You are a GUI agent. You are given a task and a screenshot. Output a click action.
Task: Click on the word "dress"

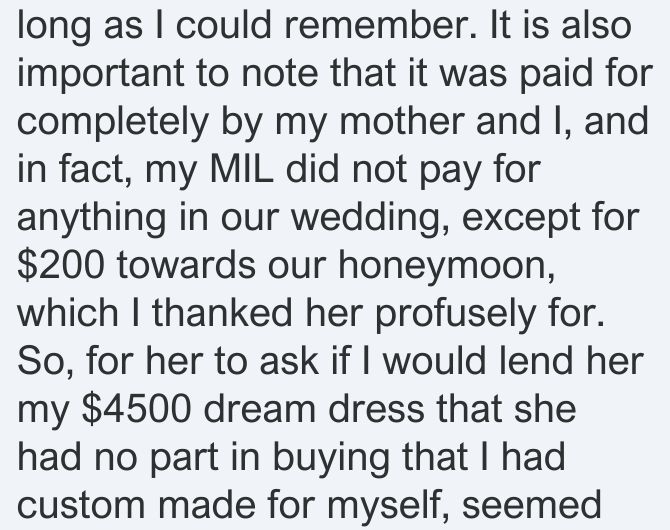click(x=376, y=409)
